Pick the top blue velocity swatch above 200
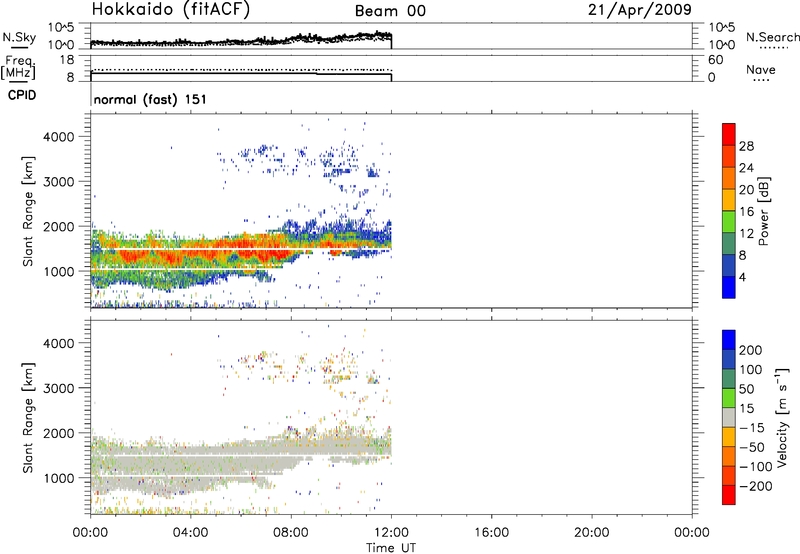The image size is (800, 554). pos(729,340)
